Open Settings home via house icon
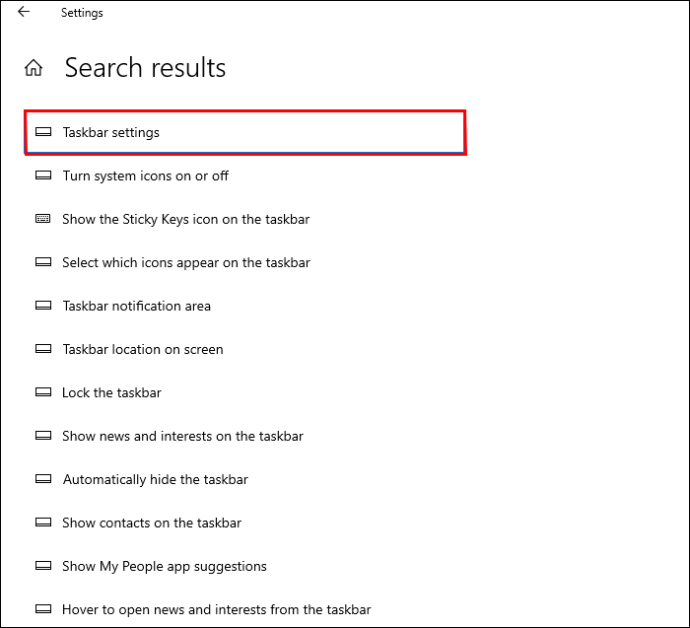Viewport: 690px width, 628px height. click(x=33, y=68)
